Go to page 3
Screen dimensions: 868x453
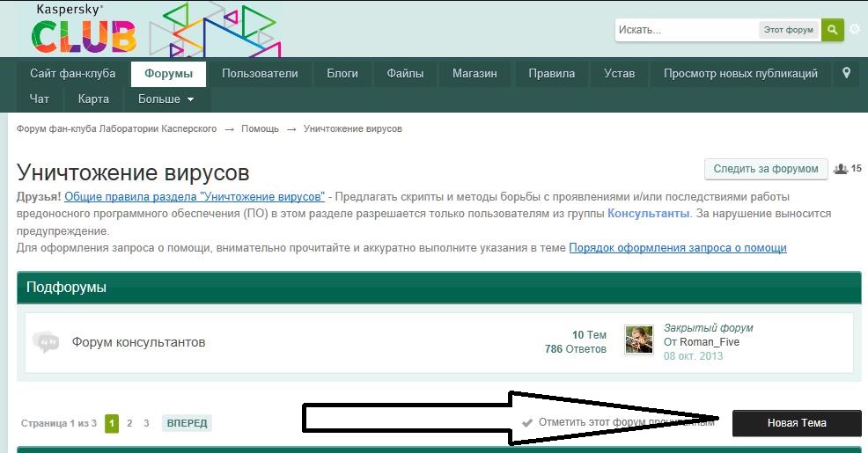tap(146, 423)
